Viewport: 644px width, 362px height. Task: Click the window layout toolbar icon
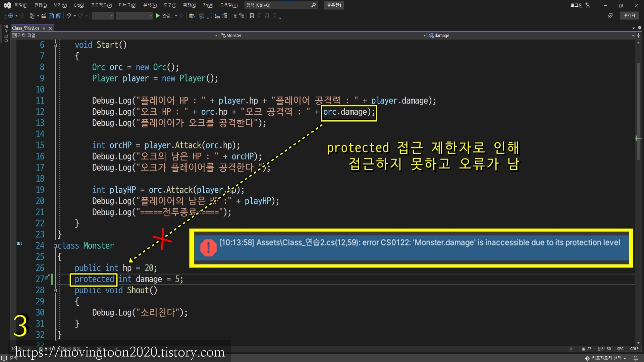pos(202,16)
